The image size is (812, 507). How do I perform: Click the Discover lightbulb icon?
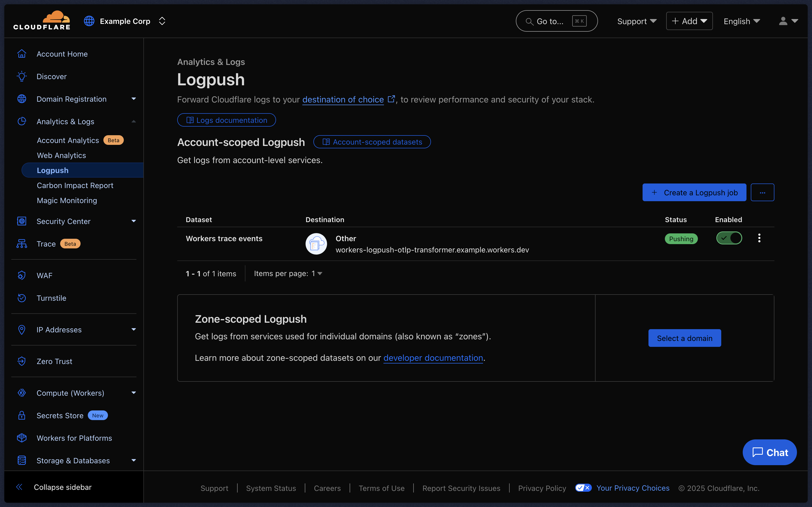(22, 76)
